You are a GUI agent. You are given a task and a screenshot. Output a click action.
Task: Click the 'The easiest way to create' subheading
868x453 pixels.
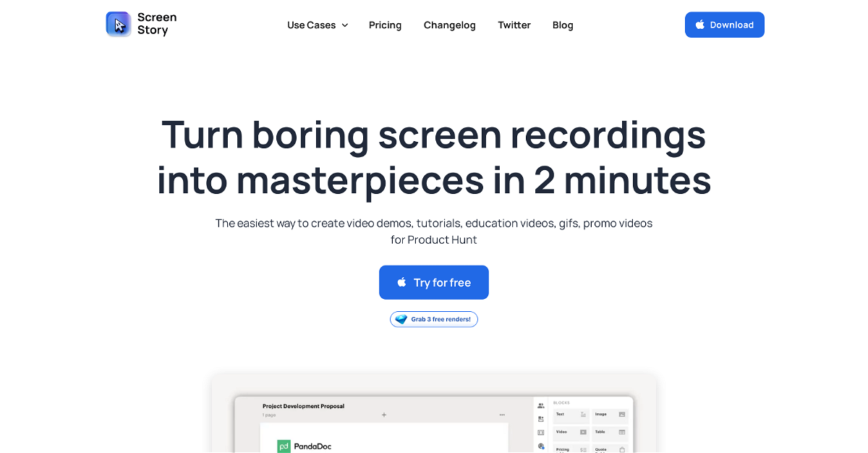[434, 231]
